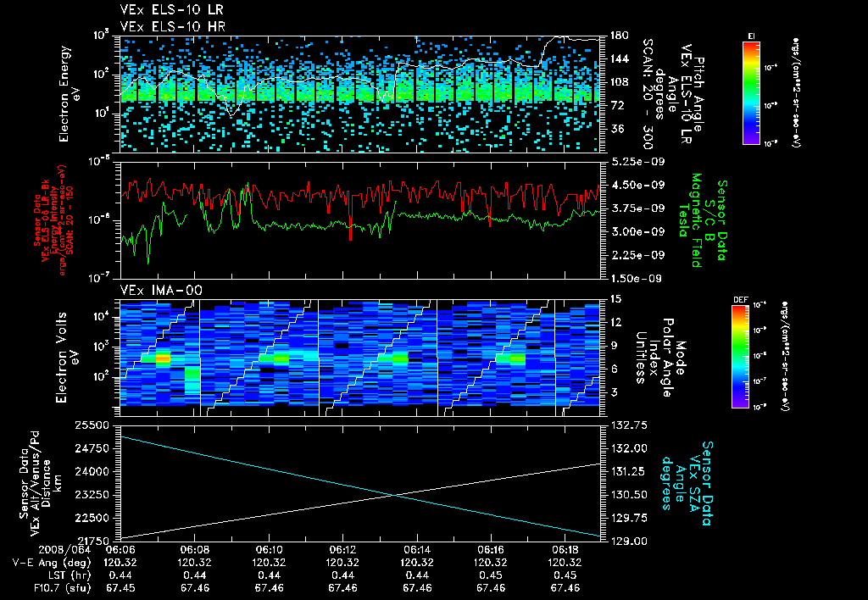
Task: Select the 'F10.7 (sfu)' row label
Action: tap(61, 588)
